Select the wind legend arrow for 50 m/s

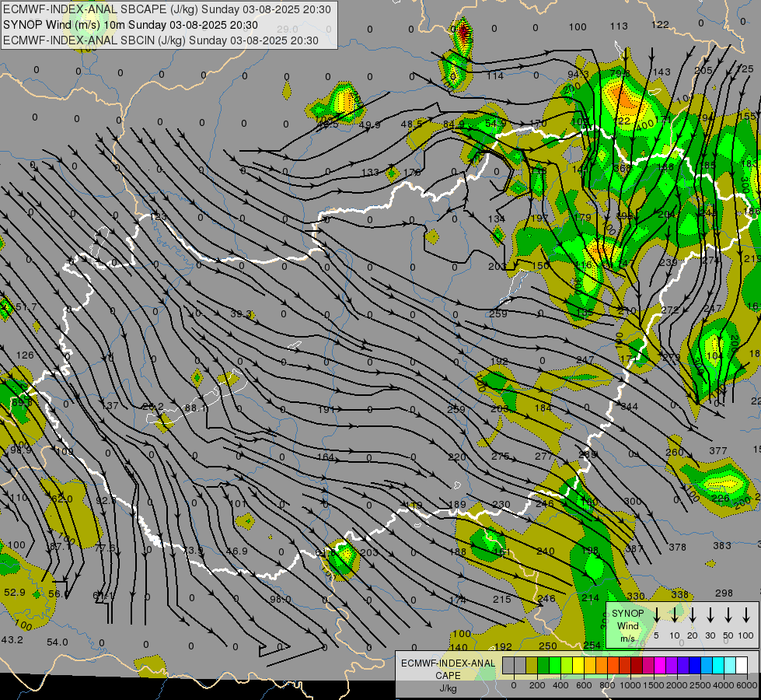[728, 615]
